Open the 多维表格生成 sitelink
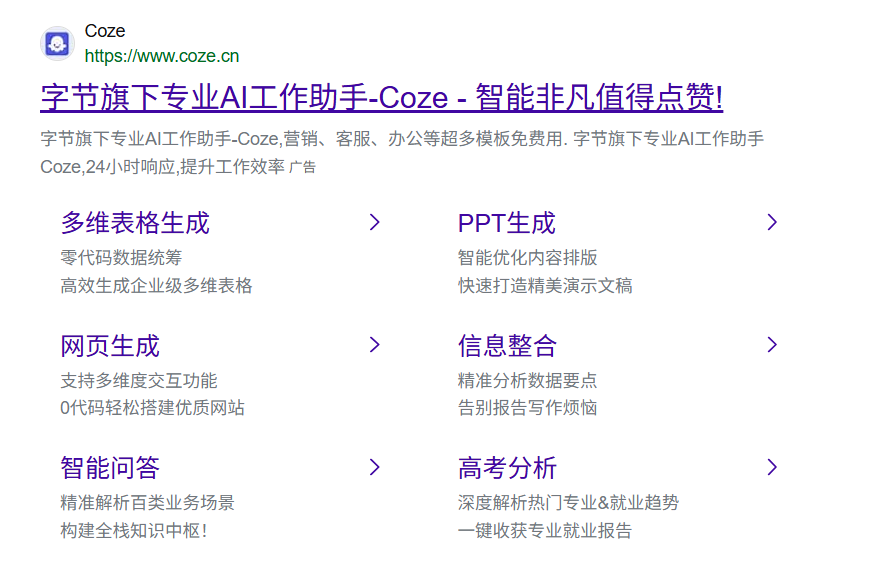The image size is (880, 561). [135, 223]
